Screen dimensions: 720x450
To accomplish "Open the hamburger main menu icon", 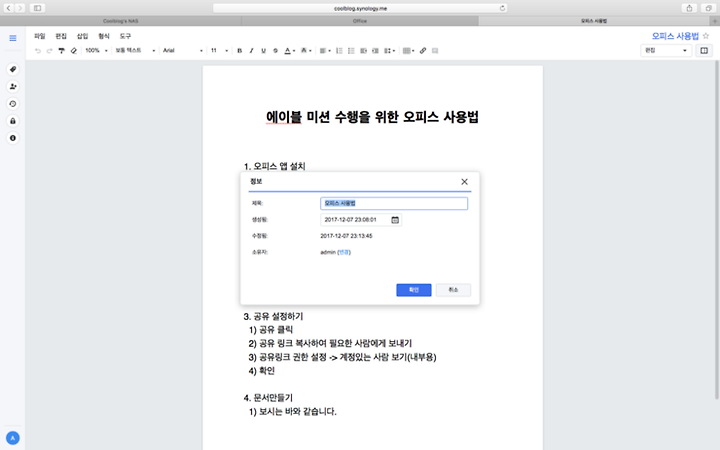I will click(13, 38).
